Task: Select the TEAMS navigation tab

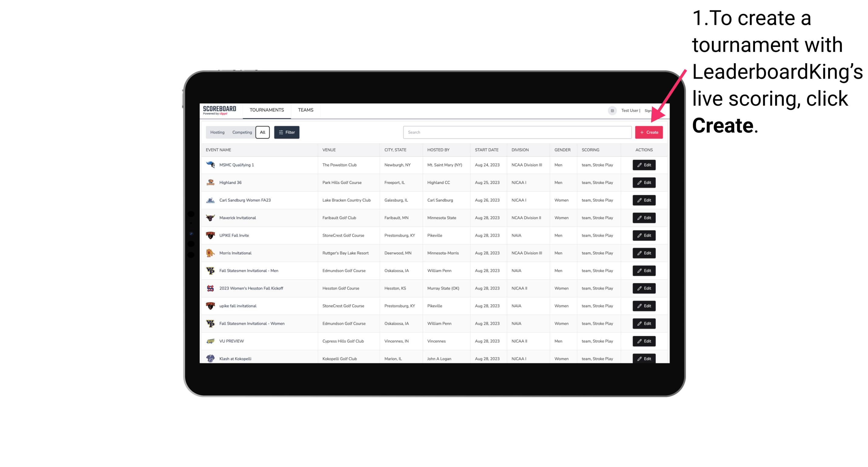Action: coord(306,110)
